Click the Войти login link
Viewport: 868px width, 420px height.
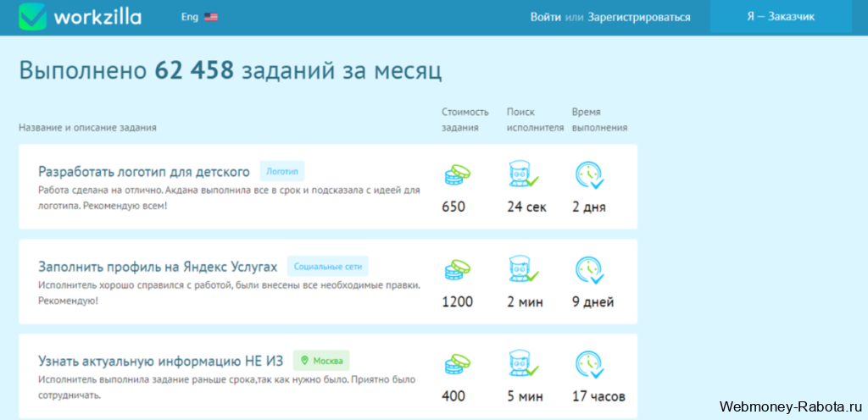pyautogui.click(x=546, y=17)
